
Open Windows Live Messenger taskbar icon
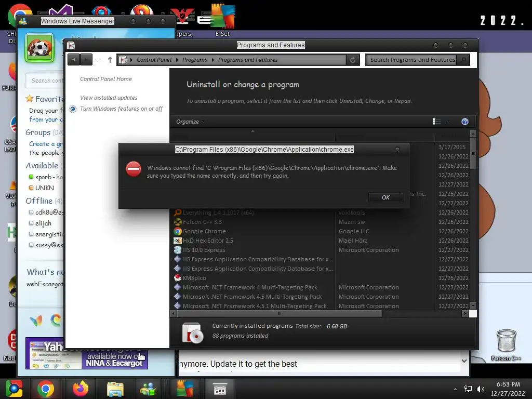(148, 389)
